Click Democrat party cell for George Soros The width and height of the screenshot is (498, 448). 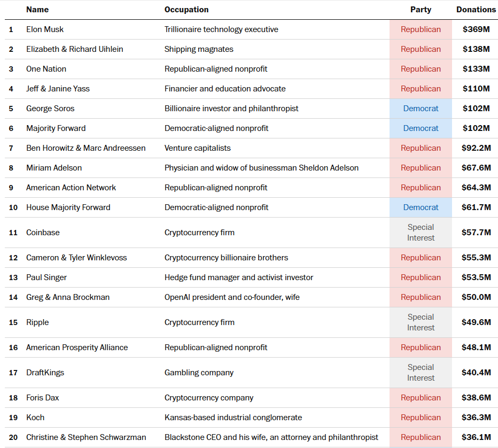(421, 109)
